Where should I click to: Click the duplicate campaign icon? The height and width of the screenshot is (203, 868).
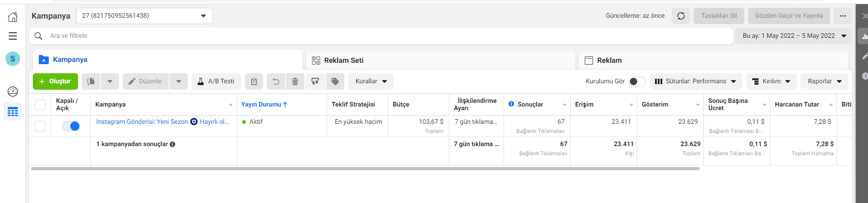(x=91, y=81)
